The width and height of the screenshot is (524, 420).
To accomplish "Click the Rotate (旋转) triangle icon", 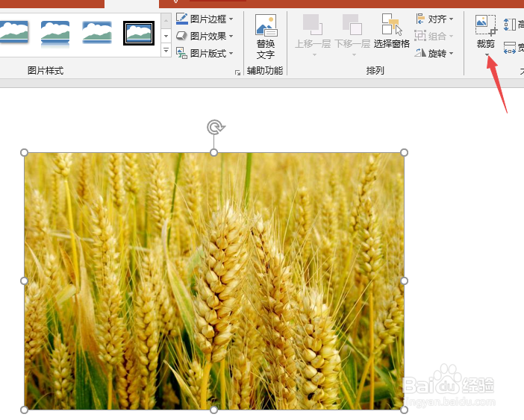I will point(420,52).
